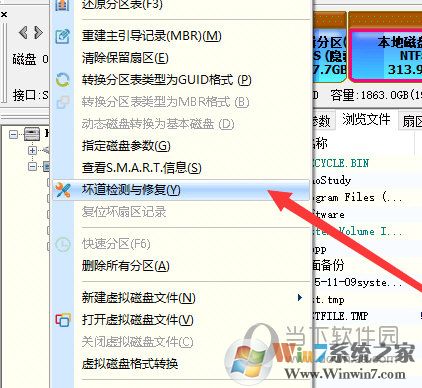This screenshot has height=388, width=422.
Task: Switch to the 参数 tab
Action: (321, 120)
